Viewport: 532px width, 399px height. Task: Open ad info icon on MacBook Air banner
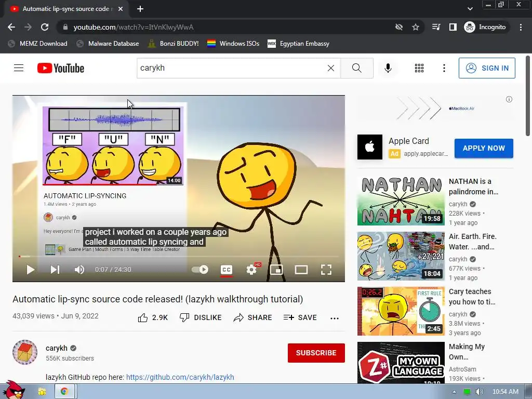[x=509, y=99]
